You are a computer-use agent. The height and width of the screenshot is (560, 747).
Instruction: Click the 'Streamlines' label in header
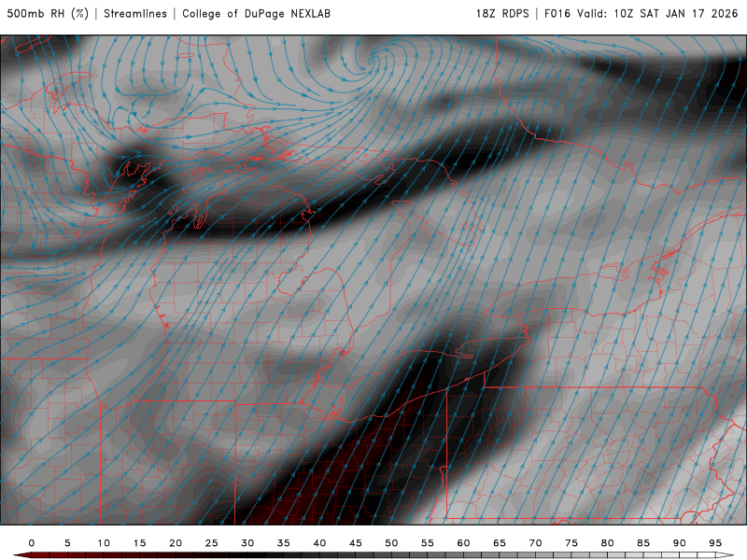tap(135, 14)
